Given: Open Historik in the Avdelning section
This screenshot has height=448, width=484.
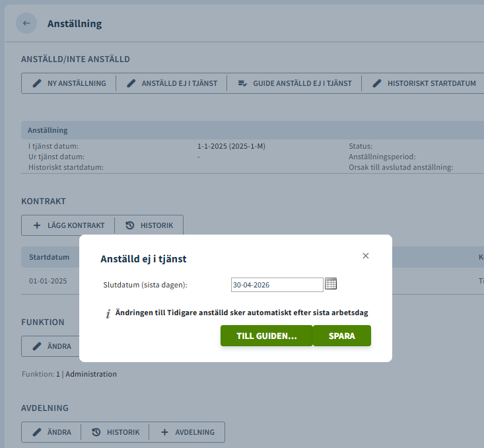Looking at the screenshot, I should pyautogui.click(x=116, y=432).
